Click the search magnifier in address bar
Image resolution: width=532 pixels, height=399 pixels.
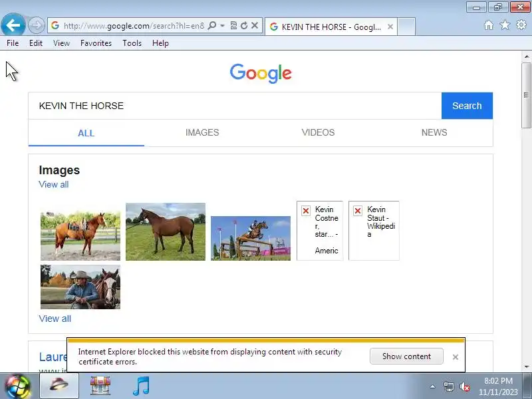click(211, 25)
